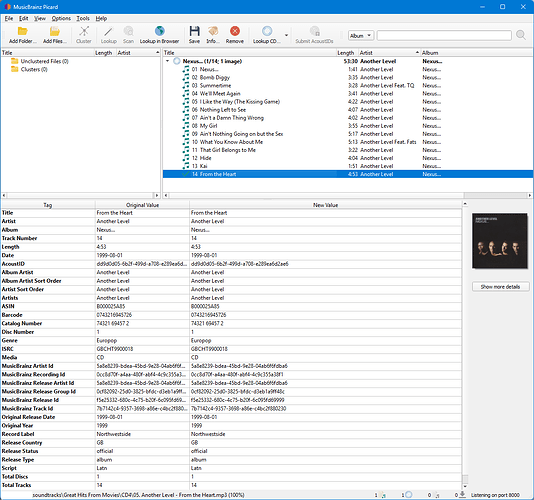Click music note icon of 08 My Girl
The height and width of the screenshot is (500, 534).
[x=186, y=126]
